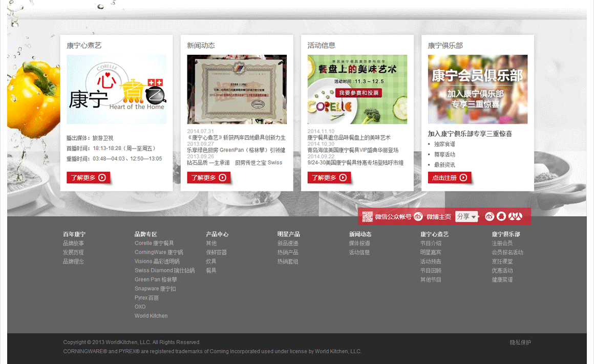Screen dimensions: 594x364
Task: Open the certificate news image
Action: pyautogui.click(x=237, y=90)
